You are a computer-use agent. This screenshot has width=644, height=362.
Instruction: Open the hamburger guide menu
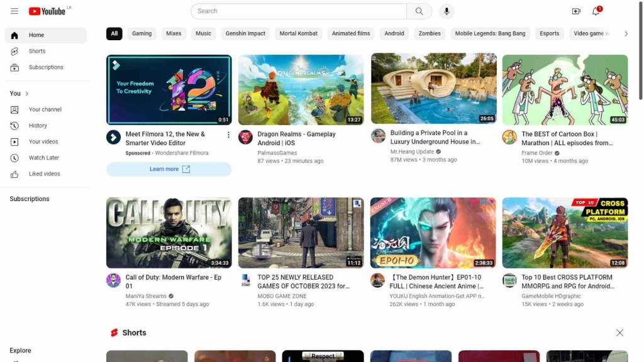(x=14, y=11)
